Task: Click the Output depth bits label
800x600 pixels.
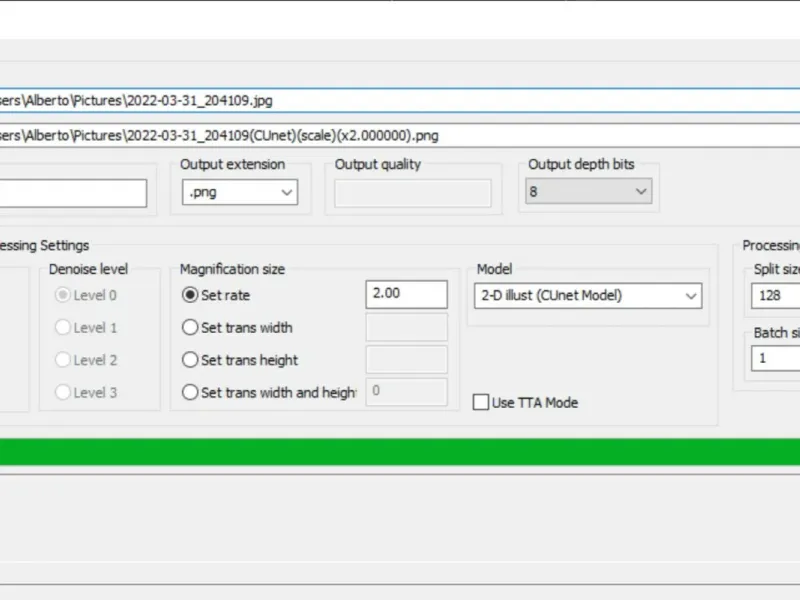Action: click(x=581, y=164)
